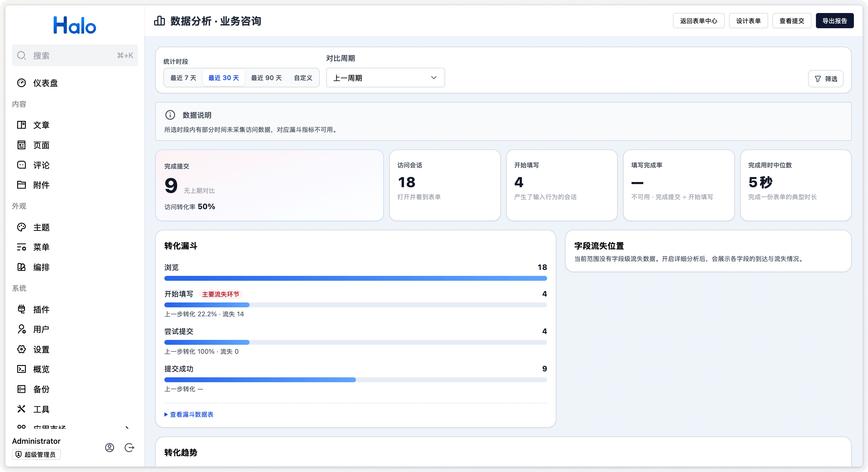Click the Halo logo

[x=75, y=25]
